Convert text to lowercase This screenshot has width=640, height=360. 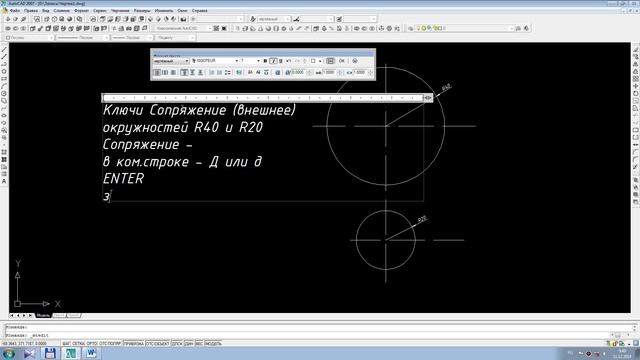coord(258,72)
